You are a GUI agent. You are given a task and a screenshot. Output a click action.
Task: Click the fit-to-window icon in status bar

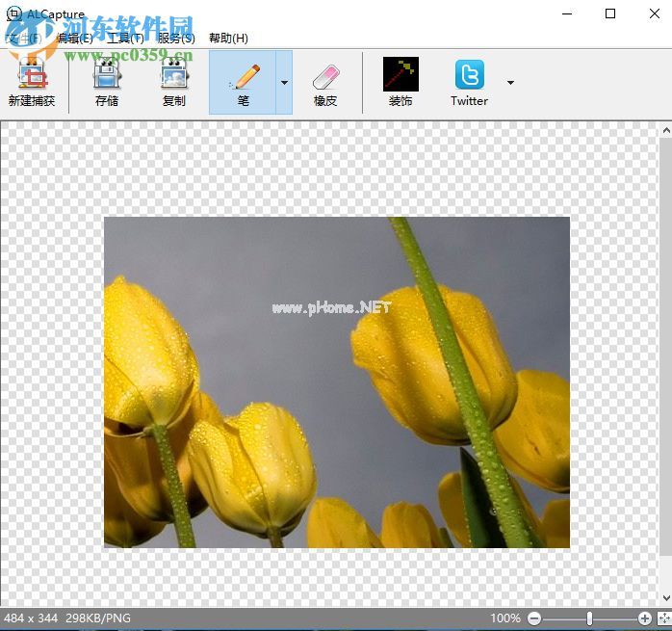pos(664,618)
